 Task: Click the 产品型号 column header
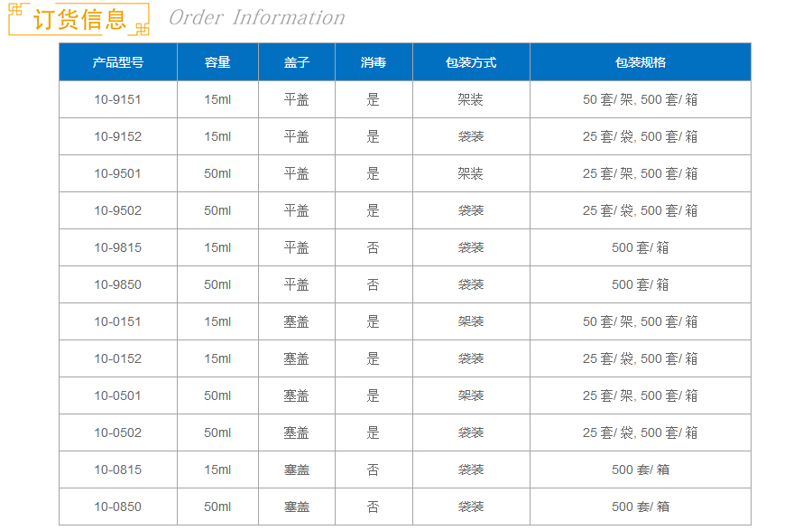coord(117,62)
